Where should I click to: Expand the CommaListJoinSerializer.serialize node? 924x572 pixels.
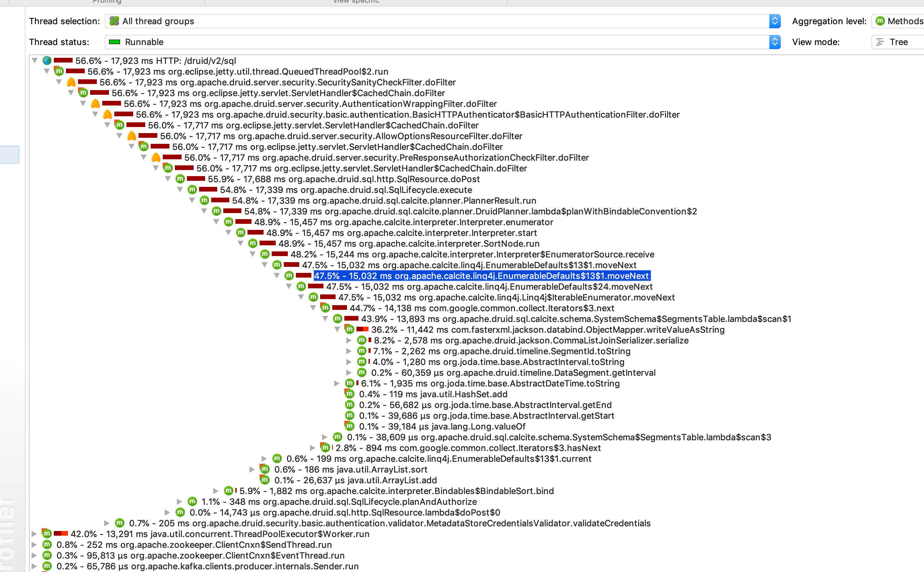click(x=349, y=340)
